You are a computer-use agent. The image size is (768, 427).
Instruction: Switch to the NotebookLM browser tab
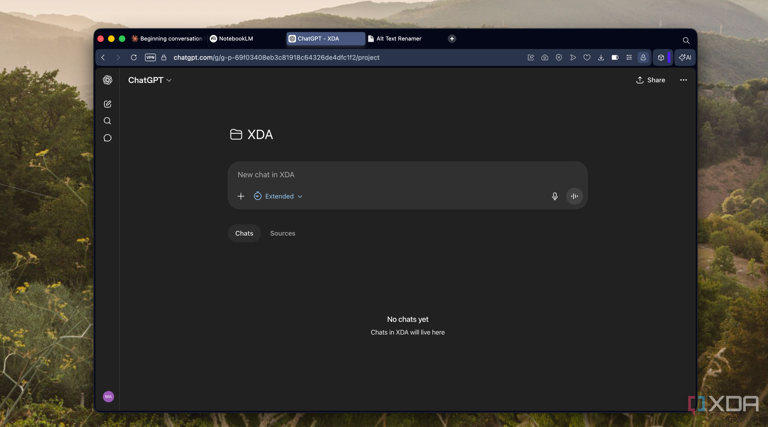point(236,39)
